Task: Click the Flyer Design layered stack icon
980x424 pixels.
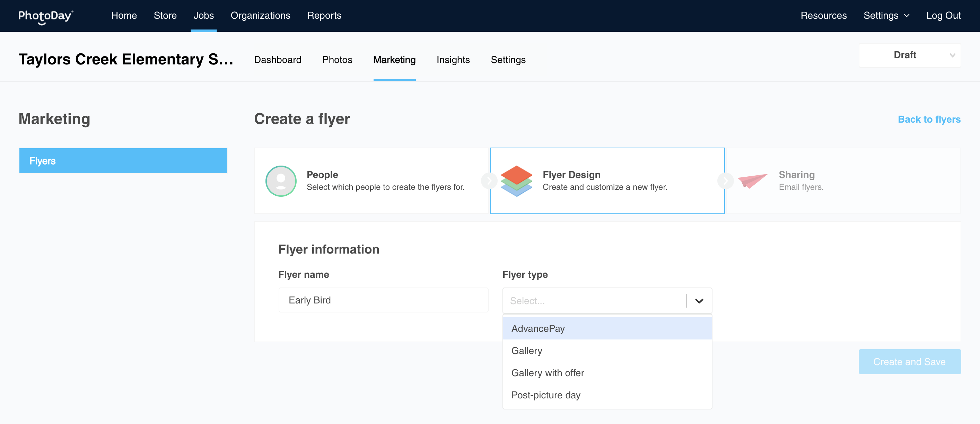Action: 516,181
